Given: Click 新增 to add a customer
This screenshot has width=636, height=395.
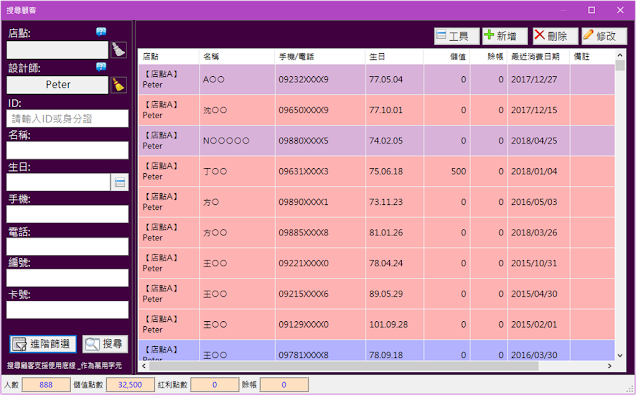Looking at the screenshot, I should click(505, 36).
